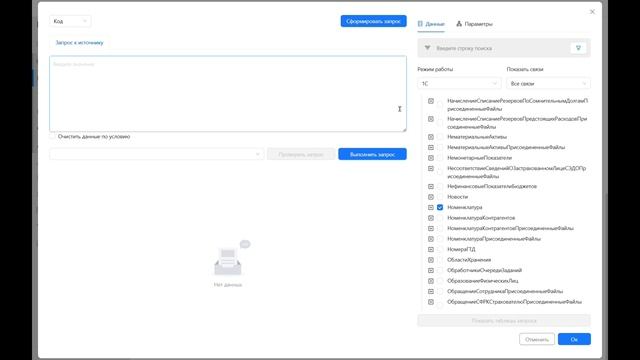The width and height of the screenshot is (640, 360).
Task: Open the empty dropdown left of Проверить запрос
Action: [157, 154]
